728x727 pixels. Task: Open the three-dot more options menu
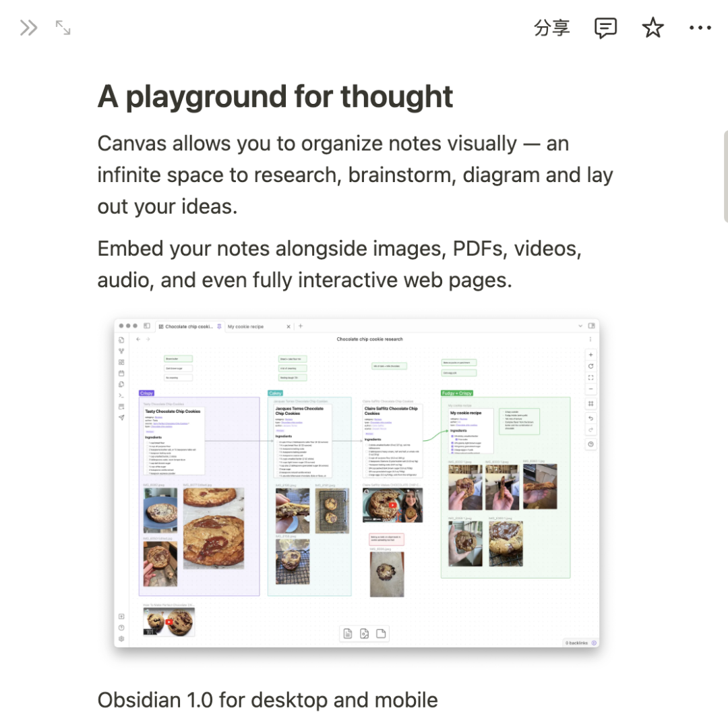click(x=700, y=28)
